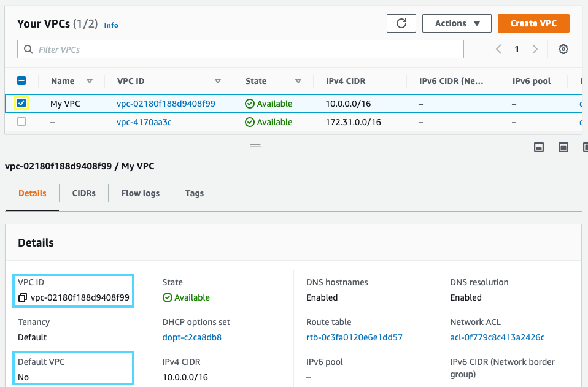Sort by Name column arrow

[x=90, y=81]
